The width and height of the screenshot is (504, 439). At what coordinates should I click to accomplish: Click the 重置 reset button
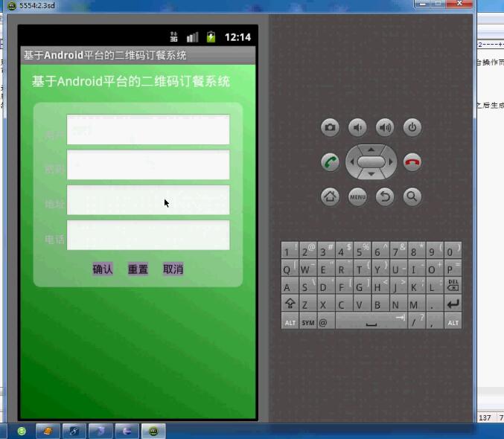tap(138, 269)
